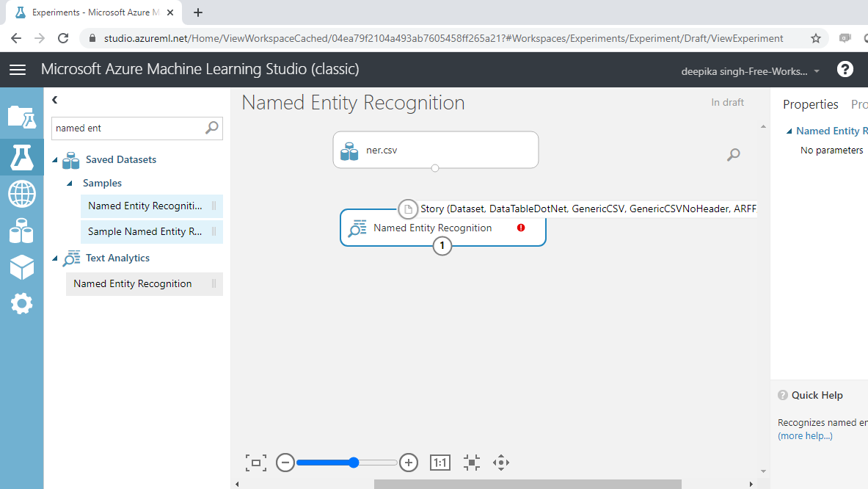Click the pan mode arrows icon
This screenshot has width=868, height=489.
coord(501,463)
